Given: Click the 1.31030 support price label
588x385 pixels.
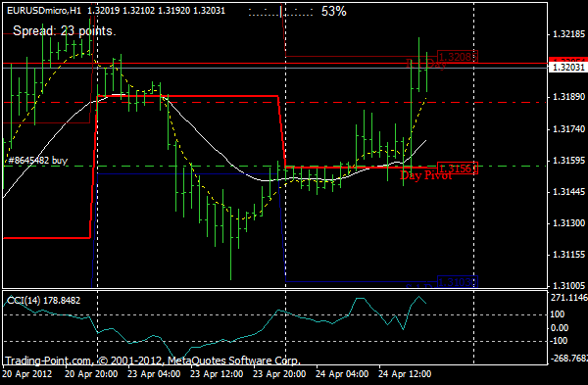Looking at the screenshot, I should tap(458, 281).
